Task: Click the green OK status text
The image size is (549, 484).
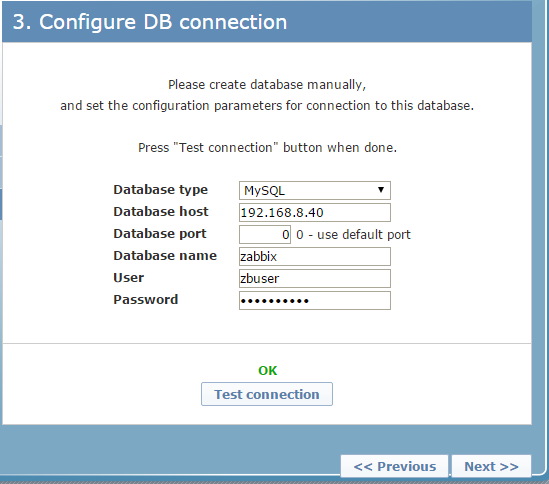Action: [x=267, y=371]
